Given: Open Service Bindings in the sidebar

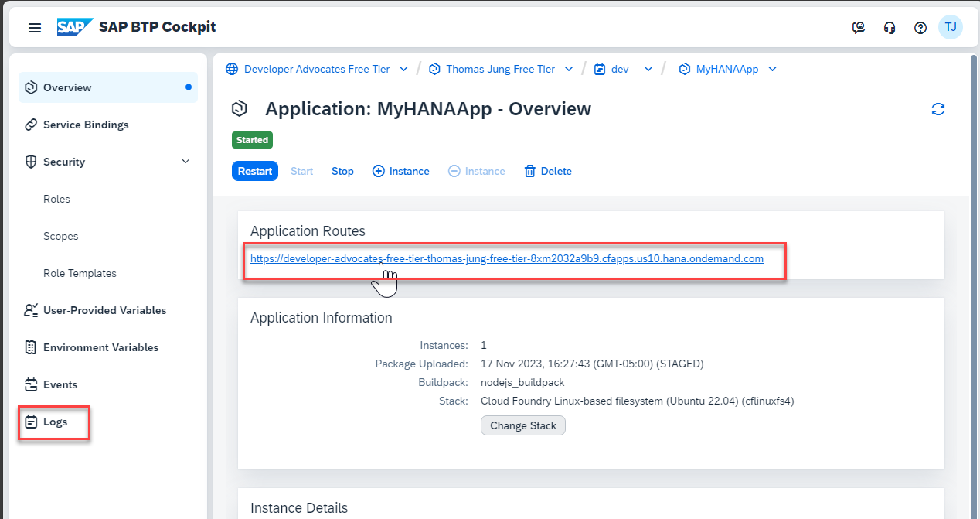Looking at the screenshot, I should 108,125.
